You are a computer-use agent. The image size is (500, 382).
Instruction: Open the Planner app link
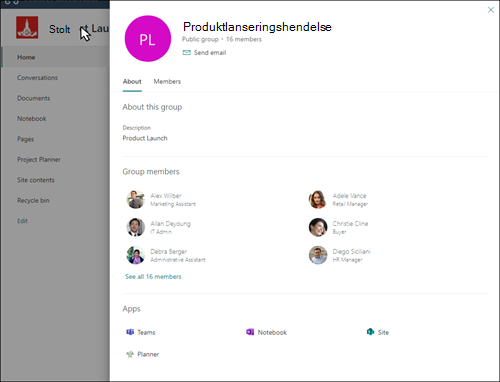[148, 354]
